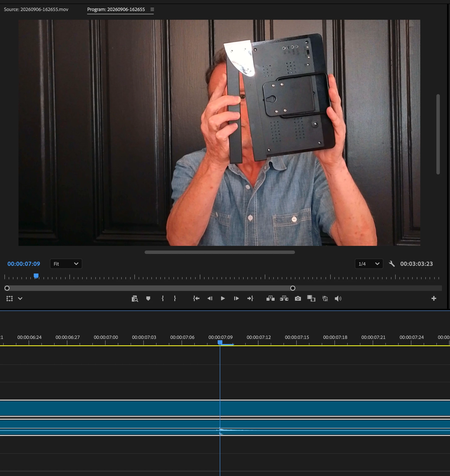The width and height of the screenshot is (450, 476).
Task: Mute audio using the speaker icon
Action: 338,298
